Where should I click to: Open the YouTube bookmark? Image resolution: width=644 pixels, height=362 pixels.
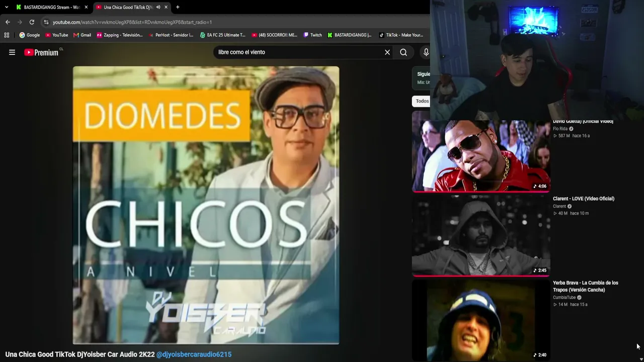tap(57, 35)
